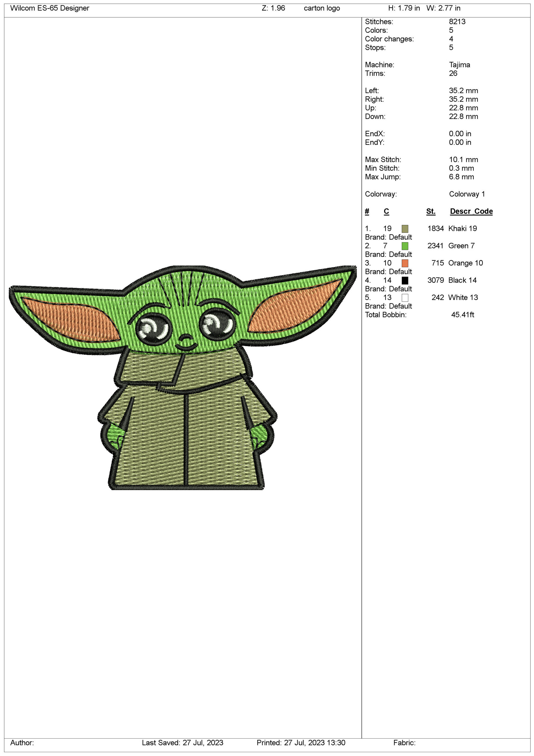This screenshot has height=756, width=534.
Task: Click the Khaki 19 color swatch
Action: click(405, 229)
